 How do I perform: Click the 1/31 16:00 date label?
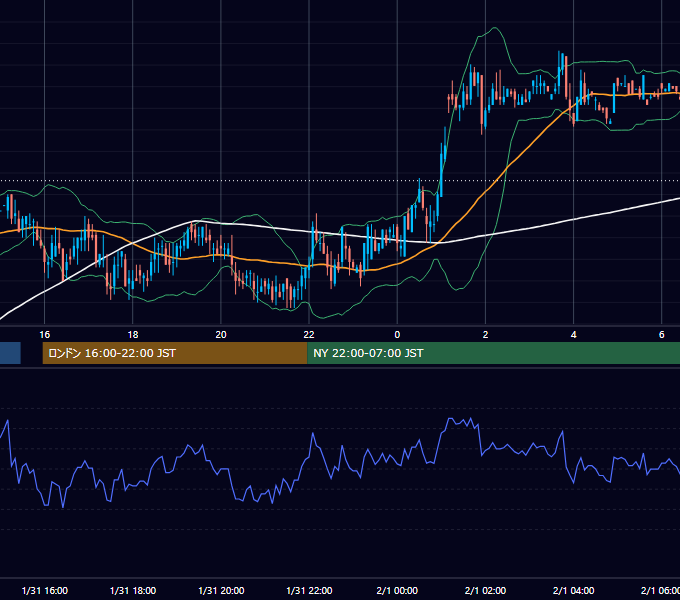click(x=45, y=590)
